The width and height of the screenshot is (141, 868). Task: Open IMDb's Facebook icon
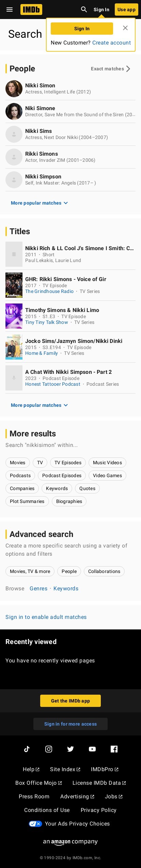114,749
